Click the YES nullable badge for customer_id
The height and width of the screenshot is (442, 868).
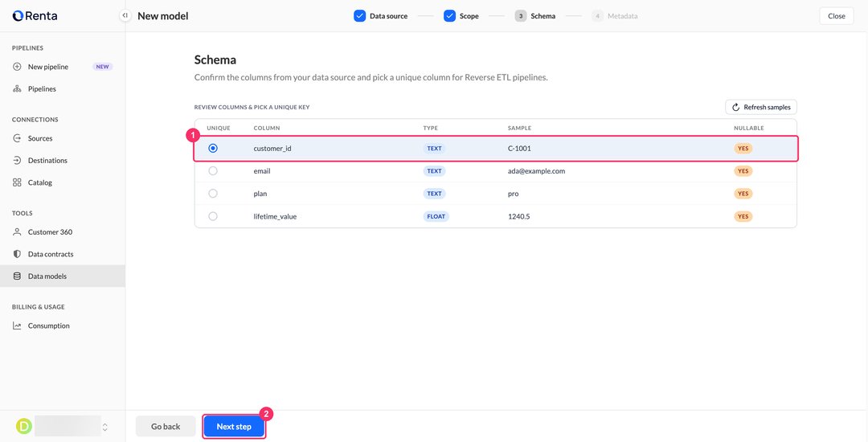(743, 148)
